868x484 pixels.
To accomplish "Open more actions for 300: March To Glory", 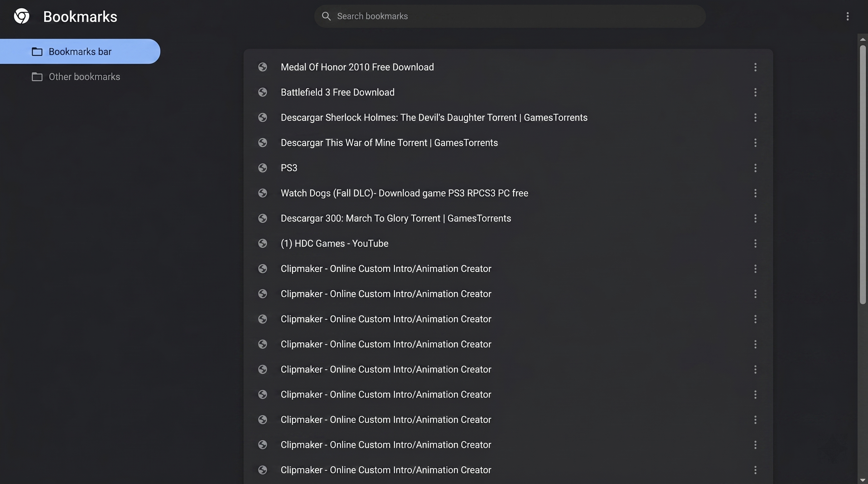I will tap(755, 218).
